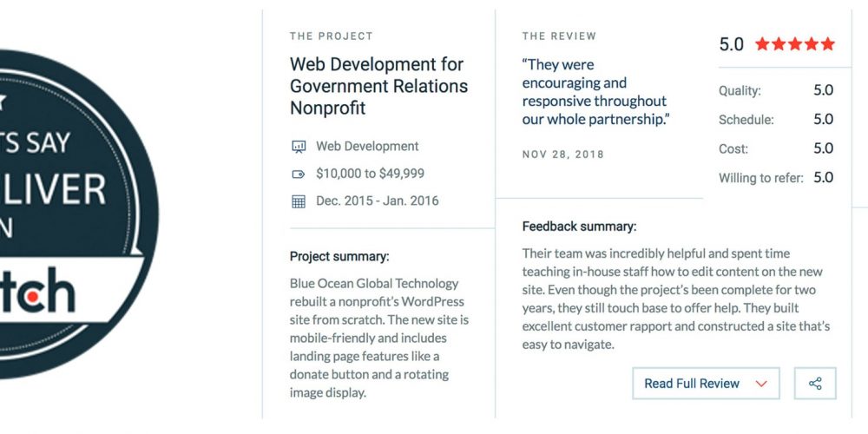The width and height of the screenshot is (868, 434).
Task: Click the share icon button
Action: (x=815, y=383)
